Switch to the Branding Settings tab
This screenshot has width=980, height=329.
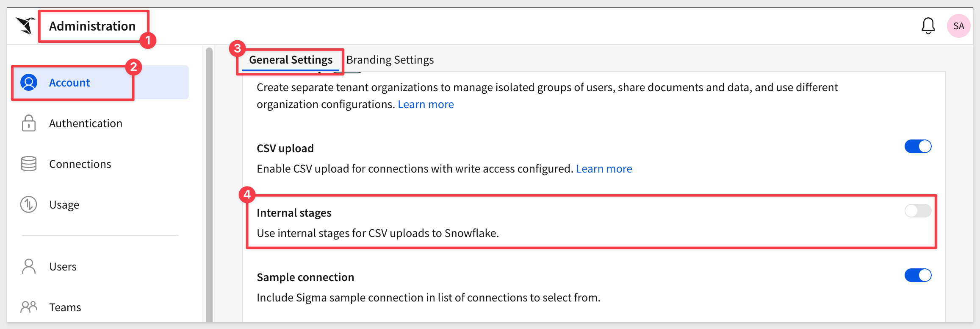390,60
